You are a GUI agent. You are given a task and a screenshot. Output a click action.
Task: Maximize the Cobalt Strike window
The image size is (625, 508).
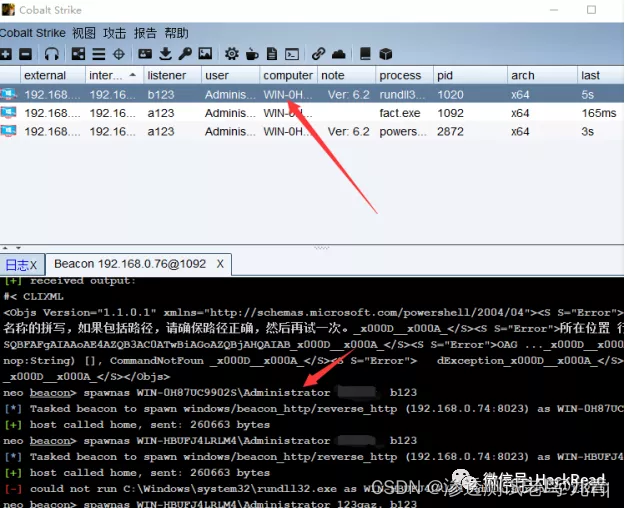click(591, 10)
